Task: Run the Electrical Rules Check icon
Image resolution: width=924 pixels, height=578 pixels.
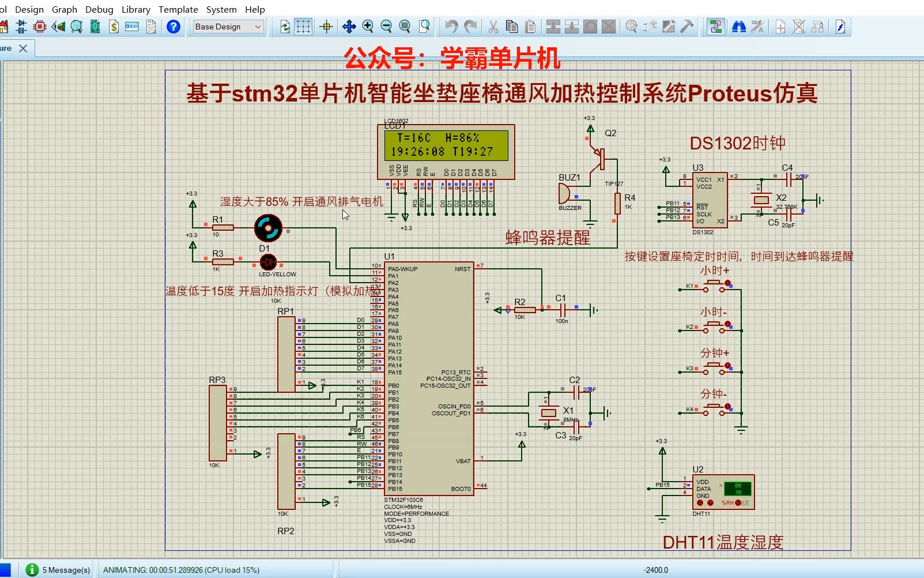Action: click(840, 27)
